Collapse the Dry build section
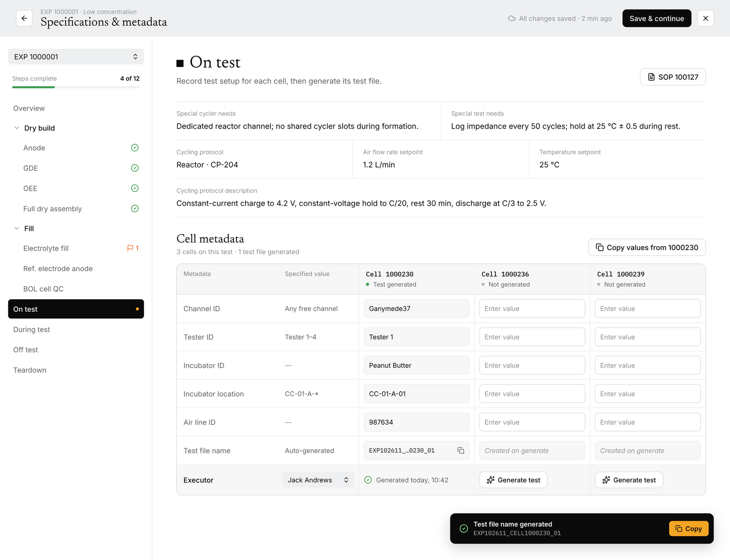Screen dimensions: 730x560 17,128
